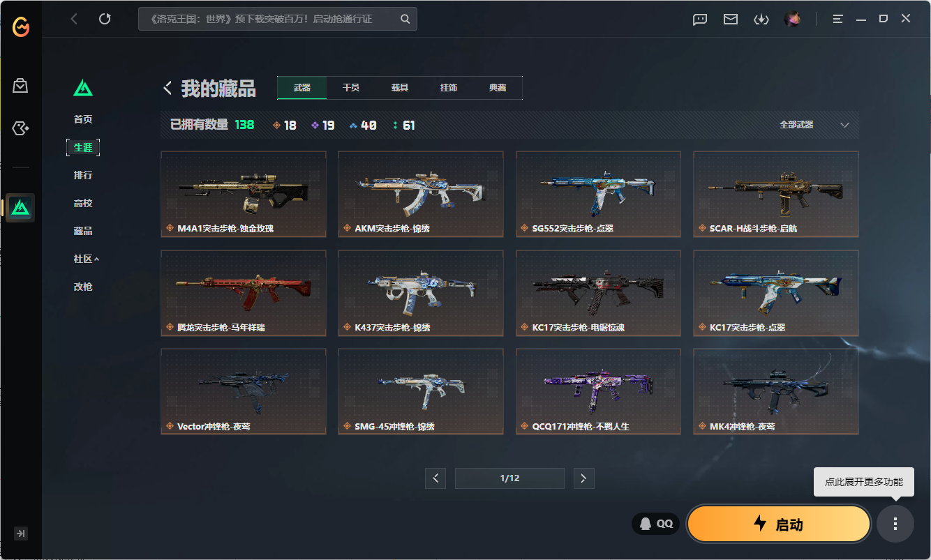Select the AKM突击步枪-锦绣 weapon card
The image size is (931, 560).
pos(421,195)
